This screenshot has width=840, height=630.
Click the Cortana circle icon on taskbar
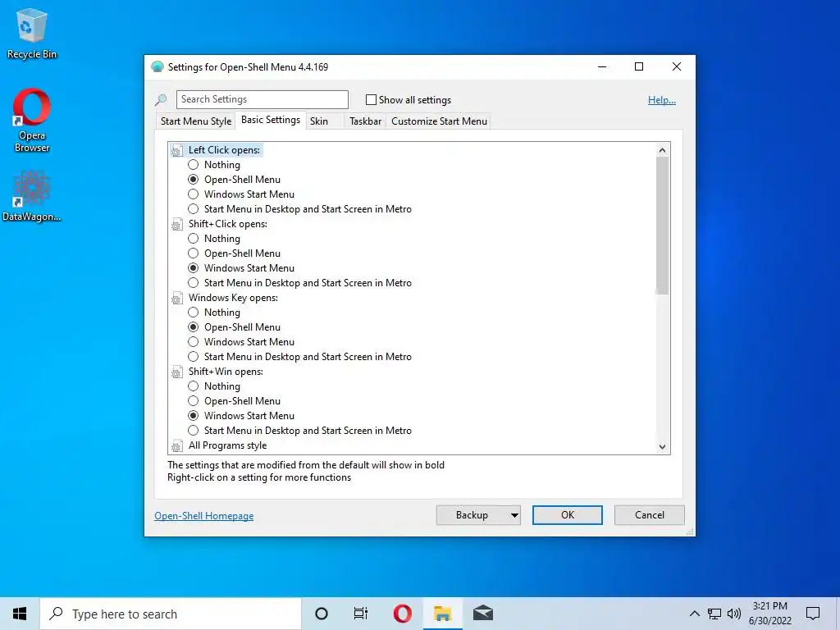322,614
